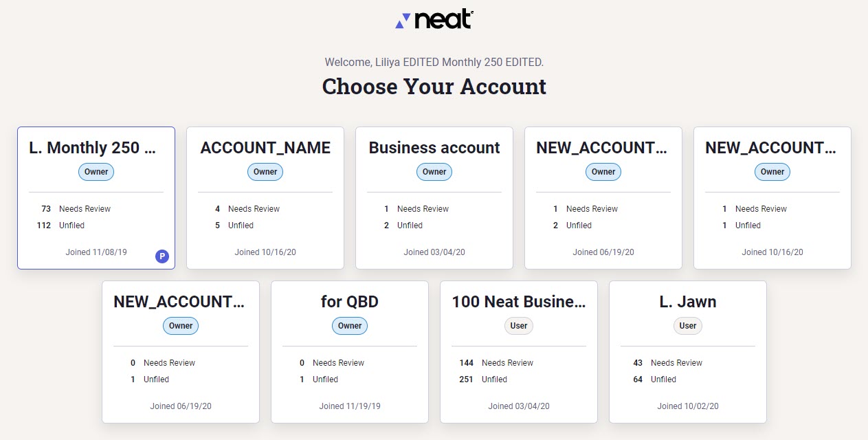This screenshot has height=440, width=868.
Task: Click '251' Unfiled count
Action: tap(467, 379)
